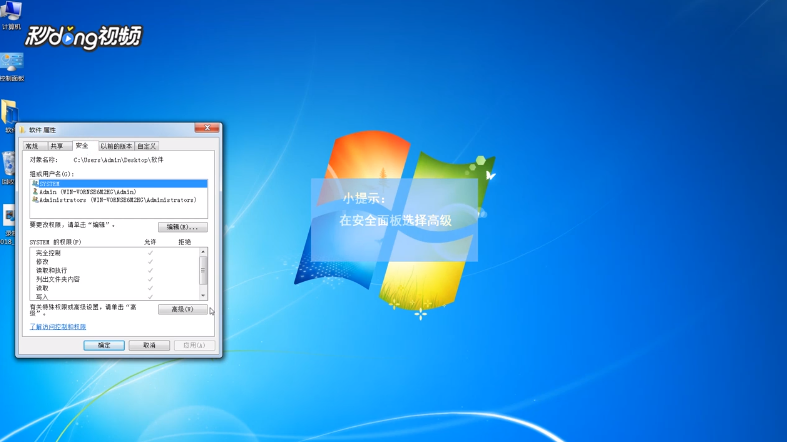787x442 pixels.
Task: Click the permissions list scrollbar thumb
Action: pyautogui.click(x=203, y=270)
